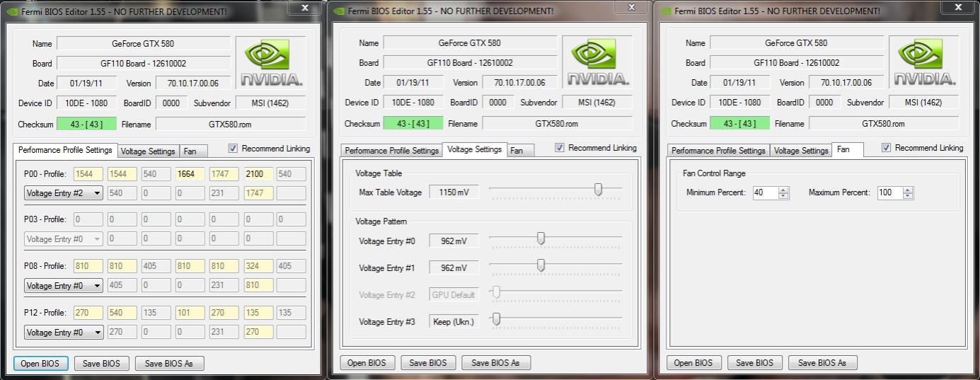This screenshot has width=980, height=380.
Task: Click the Device ID field in the left window
Action: (x=86, y=103)
